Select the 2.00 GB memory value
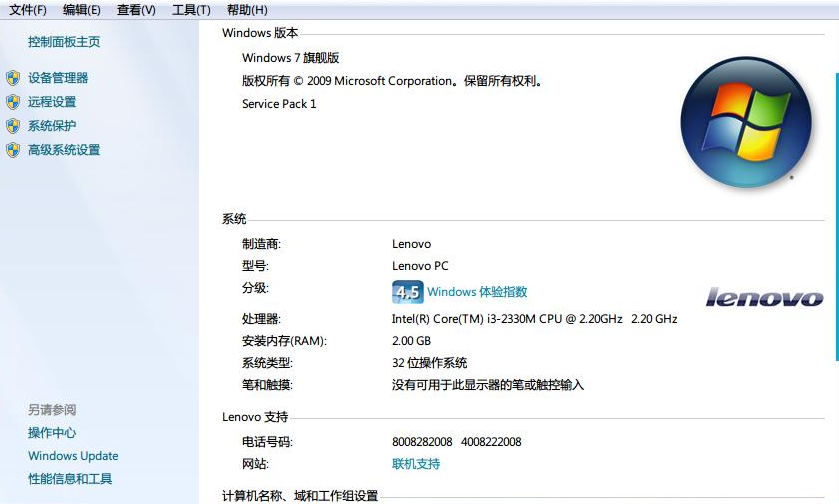The height and width of the screenshot is (504, 839). (411, 341)
